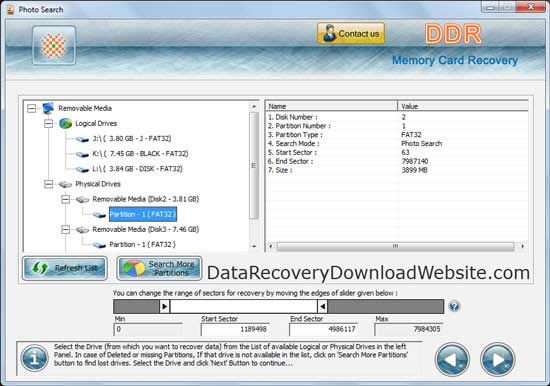This screenshot has height=386, width=550.
Task: Click the value '7987140'
Action: (x=415, y=161)
